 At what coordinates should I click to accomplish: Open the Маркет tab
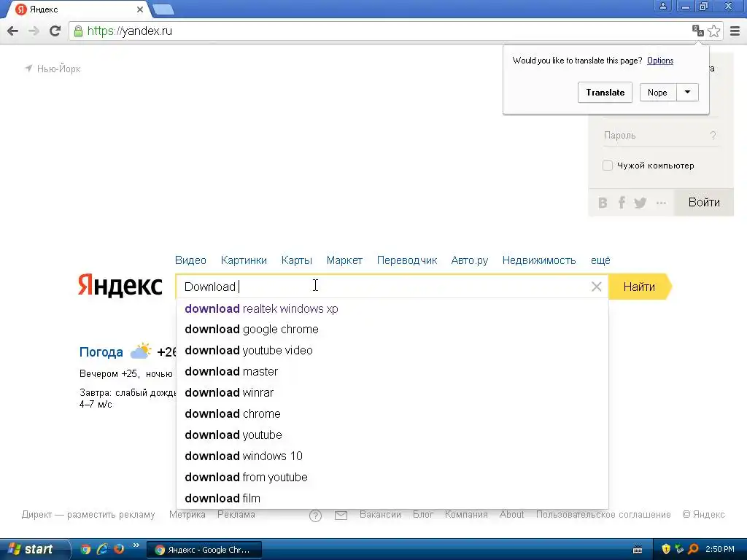344,260
